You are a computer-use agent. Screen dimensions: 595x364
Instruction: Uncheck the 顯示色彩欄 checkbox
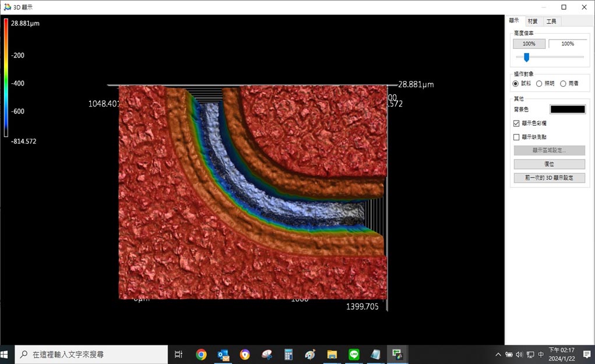pos(516,123)
